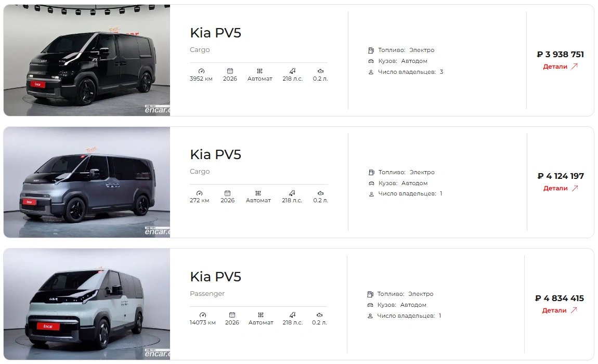Click the car body icon next to Кузов in the second listing
The image size is (598, 364).
(371, 184)
